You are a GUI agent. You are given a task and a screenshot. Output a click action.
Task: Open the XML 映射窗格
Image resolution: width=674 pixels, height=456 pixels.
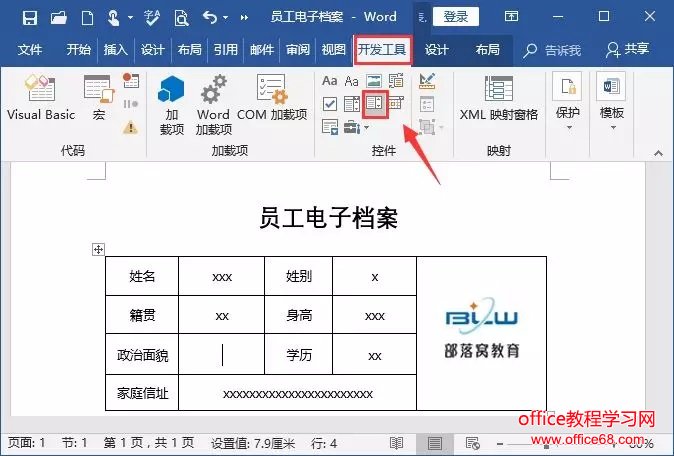coord(499,98)
